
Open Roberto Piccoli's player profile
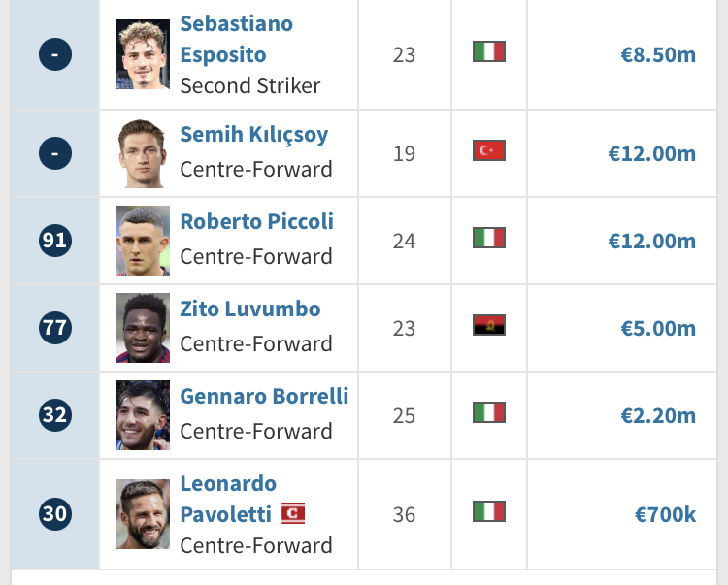point(257,221)
